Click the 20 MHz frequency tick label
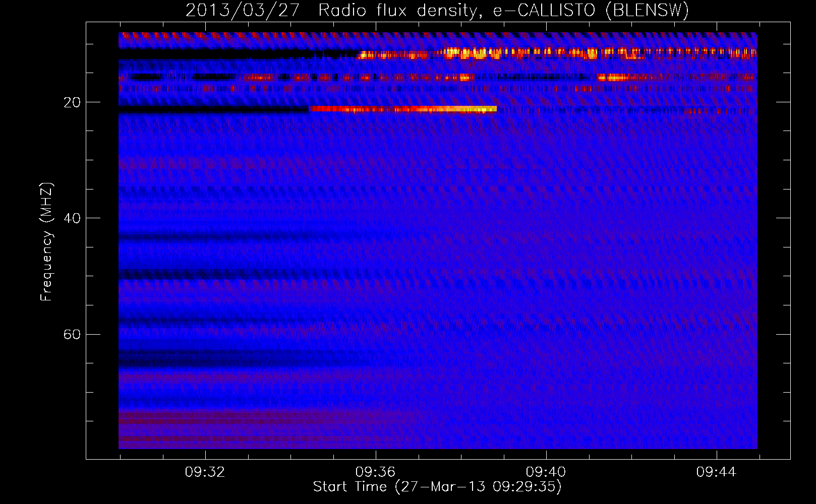816x504 pixels. point(72,102)
